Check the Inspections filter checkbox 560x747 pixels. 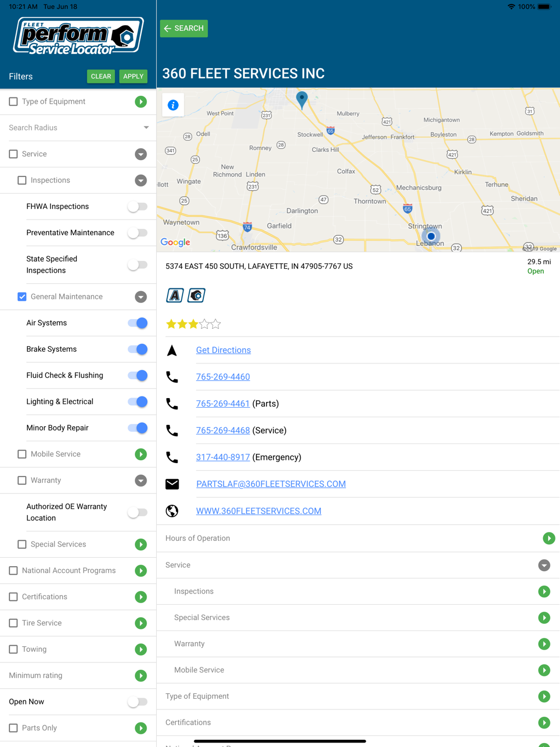coord(22,180)
